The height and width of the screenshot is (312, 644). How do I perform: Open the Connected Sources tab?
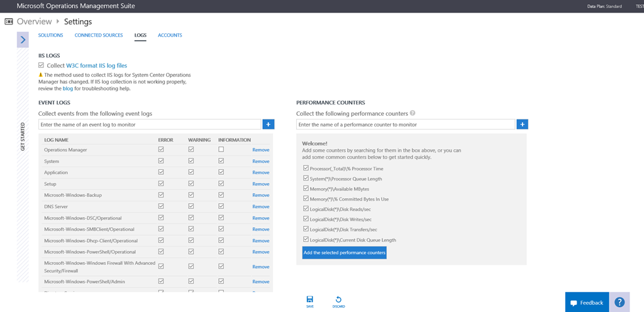(99, 35)
